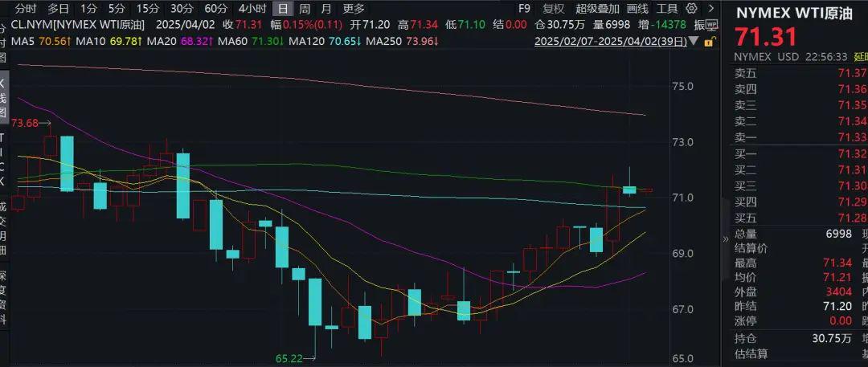
Task: Click the 增-14378 header value
Action: tap(662, 25)
